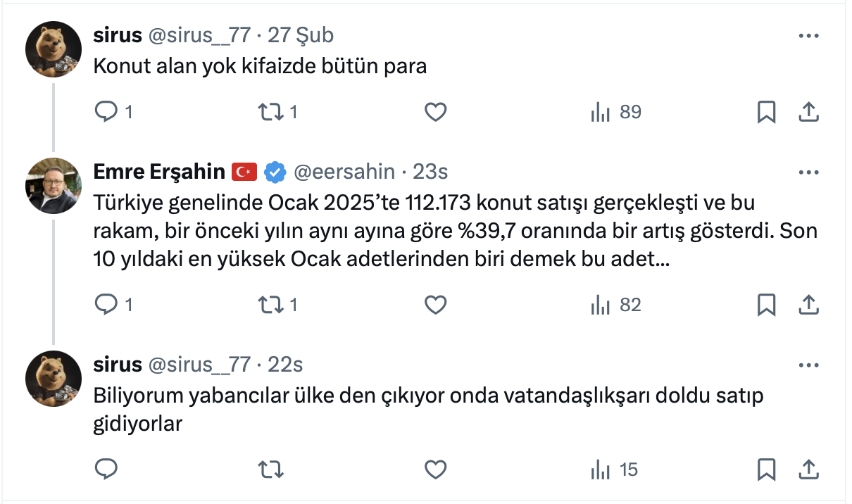Like sirus's 27 Şub tweet
The height and width of the screenshot is (504, 852).
pos(436,112)
